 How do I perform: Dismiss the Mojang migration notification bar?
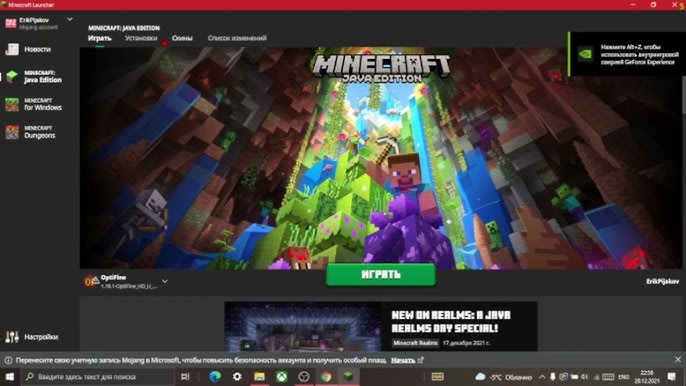pyautogui.click(x=678, y=360)
